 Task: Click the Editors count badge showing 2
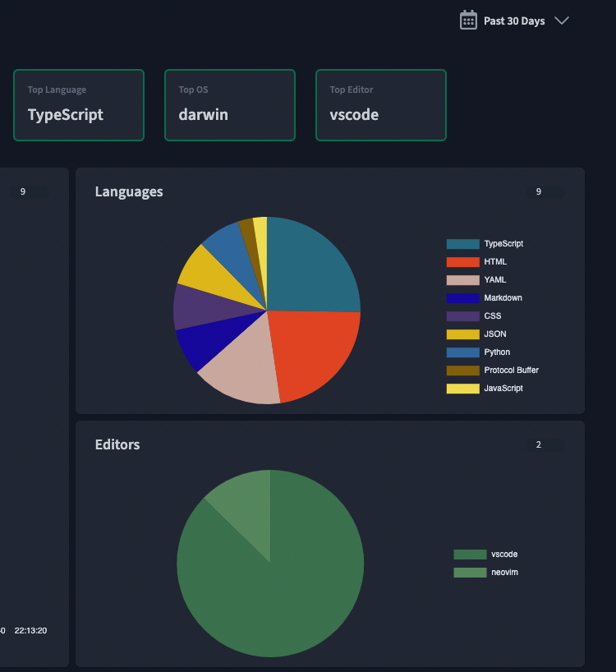pyautogui.click(x=539, y=445)
